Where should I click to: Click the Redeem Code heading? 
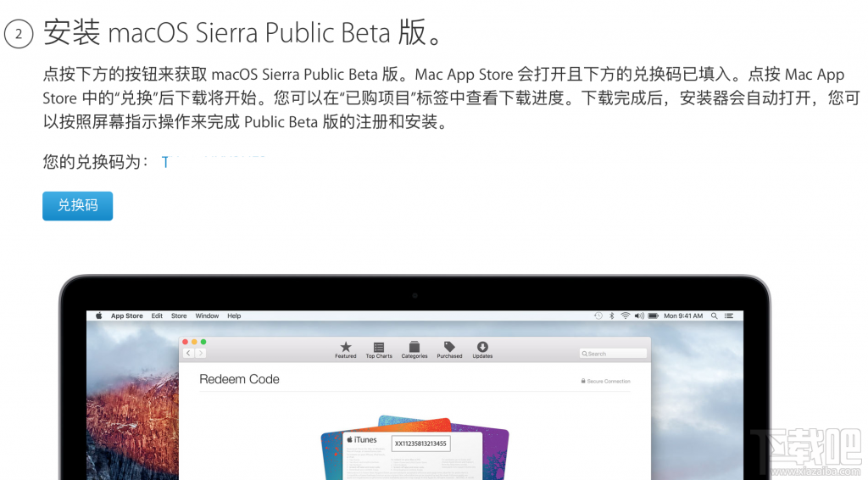pyautogui.click(x=239, y=379)
